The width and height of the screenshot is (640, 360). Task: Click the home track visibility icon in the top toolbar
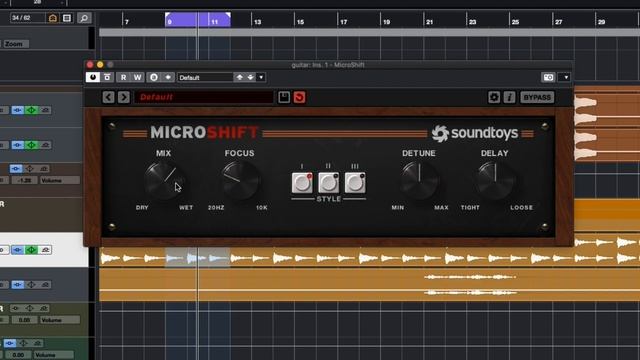point(53,18)
